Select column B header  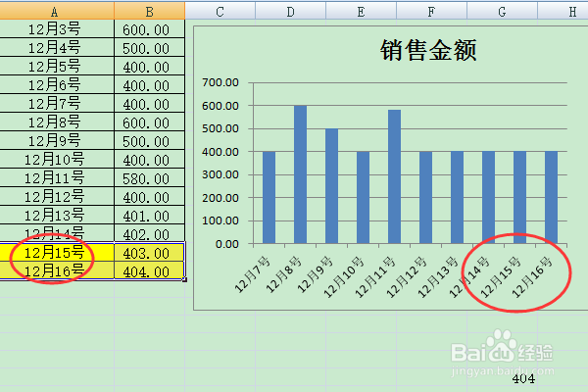(149, 11)
